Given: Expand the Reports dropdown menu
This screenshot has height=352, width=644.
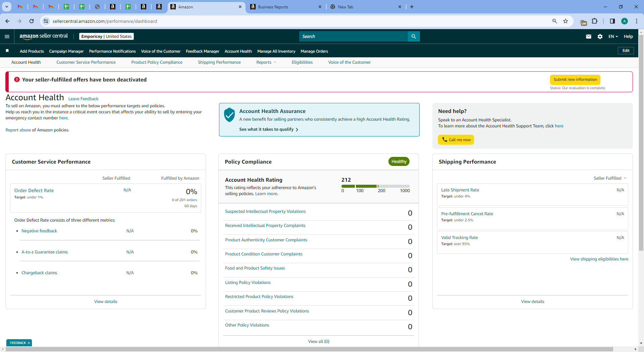Looking at the screenshot, I should tap(266, 62).
